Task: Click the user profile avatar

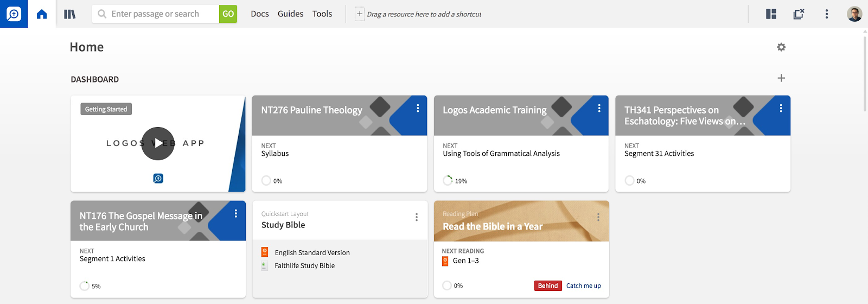Action: tap(854, 14)
